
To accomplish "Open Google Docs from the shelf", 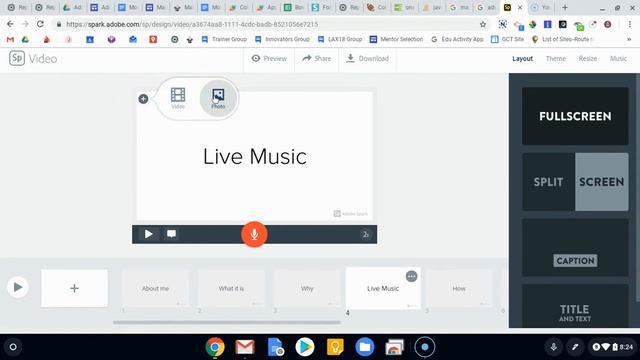I will [x=275, y=347].
